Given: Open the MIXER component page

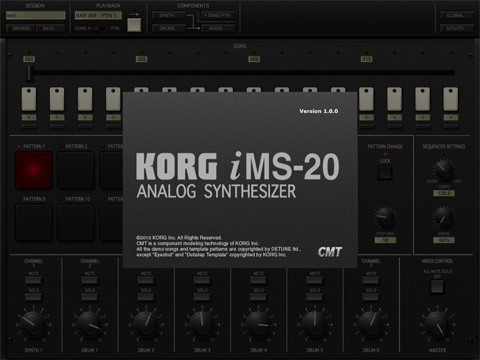Looking at the screenshot, I should (x=218, y=28).
